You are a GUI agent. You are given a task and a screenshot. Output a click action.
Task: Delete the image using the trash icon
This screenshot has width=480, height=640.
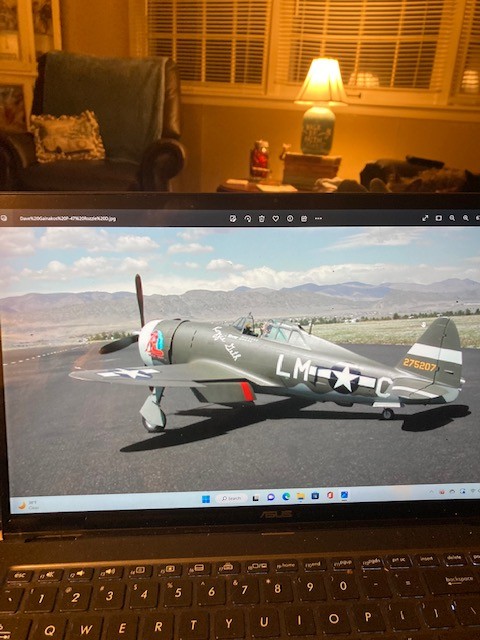(262, 218)
